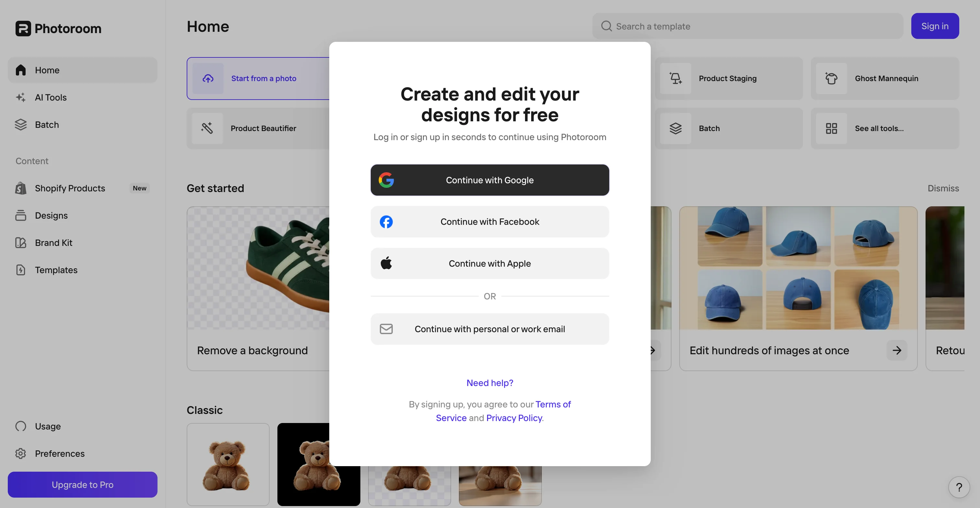Open Brand Kit in the sidebar
980x508 pixels.
(83, 243)
